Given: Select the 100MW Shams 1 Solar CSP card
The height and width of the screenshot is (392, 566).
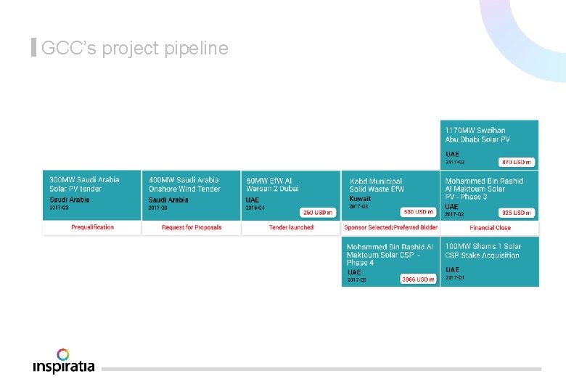Looking at the screenshot, I should [490, 261].
